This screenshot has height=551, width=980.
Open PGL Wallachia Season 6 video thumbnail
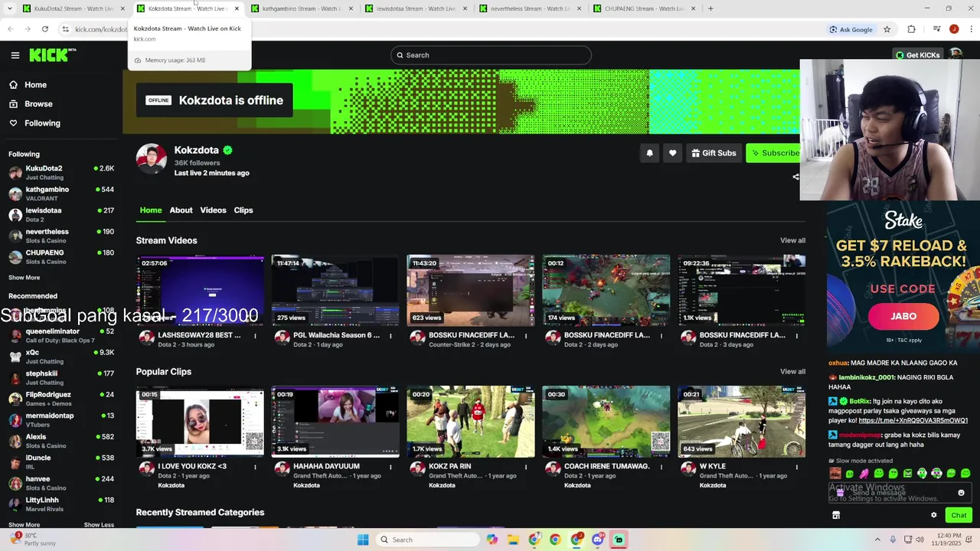(335, 290)
